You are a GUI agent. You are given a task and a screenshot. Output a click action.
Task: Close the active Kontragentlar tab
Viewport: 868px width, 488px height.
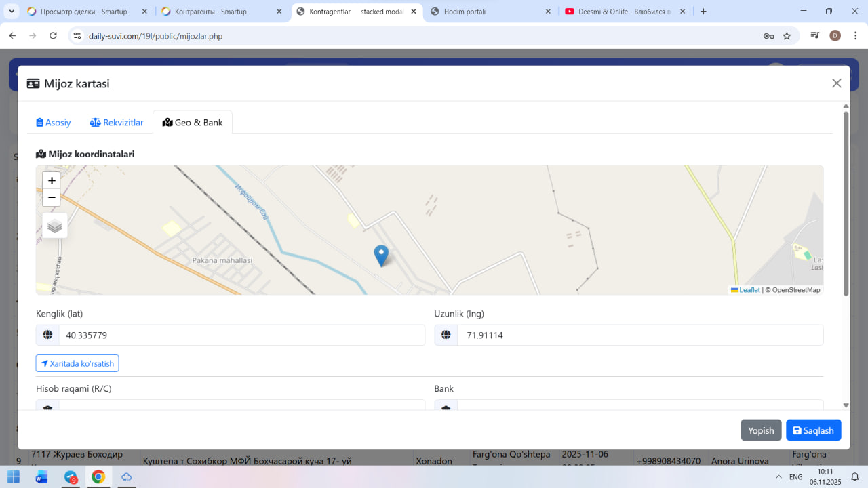tap(414, 12)
